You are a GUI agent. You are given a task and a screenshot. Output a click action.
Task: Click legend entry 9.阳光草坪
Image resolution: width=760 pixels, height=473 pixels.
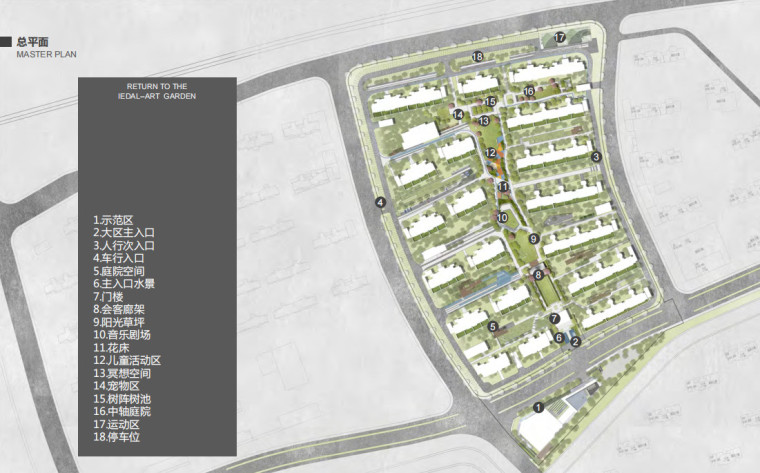coord(119,321)
